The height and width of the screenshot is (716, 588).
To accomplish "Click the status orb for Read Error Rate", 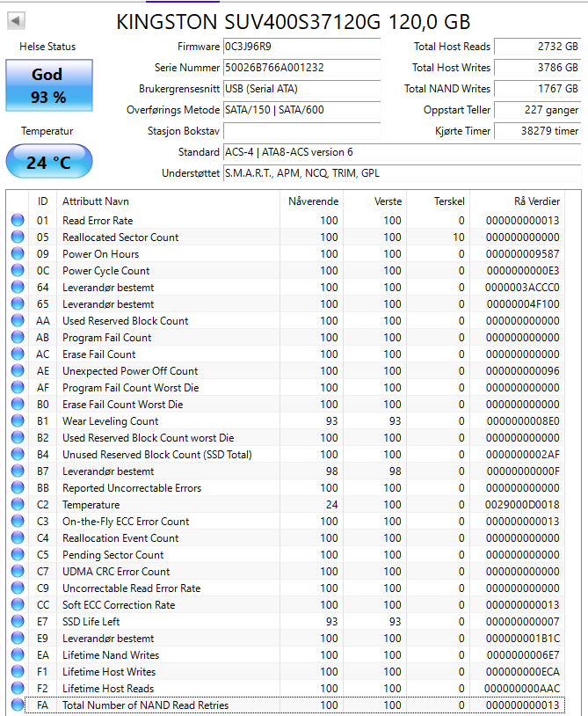I will point(18,220).
